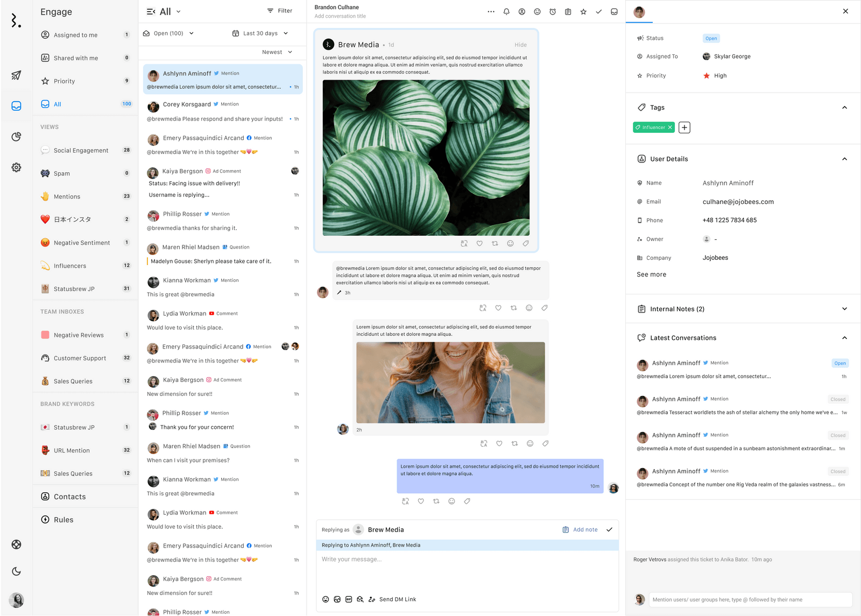
Task: Select the Mentions view
Action: 67,197
